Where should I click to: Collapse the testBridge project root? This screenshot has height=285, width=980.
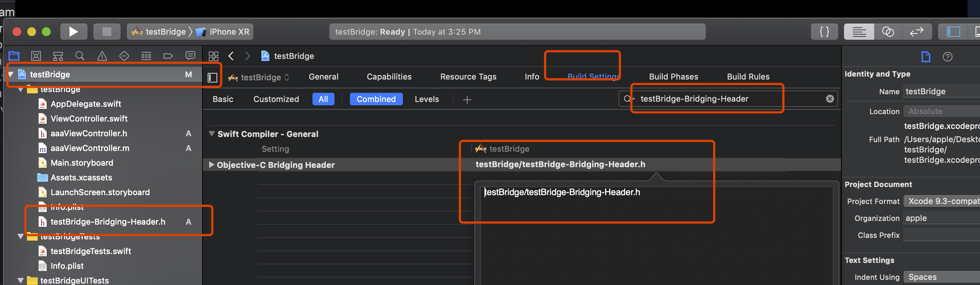(11, 74)
